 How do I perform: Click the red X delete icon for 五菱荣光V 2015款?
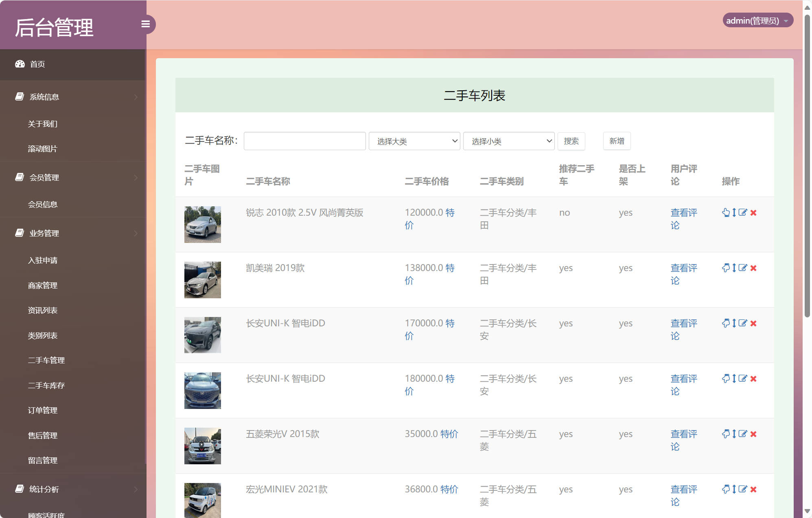754,434
